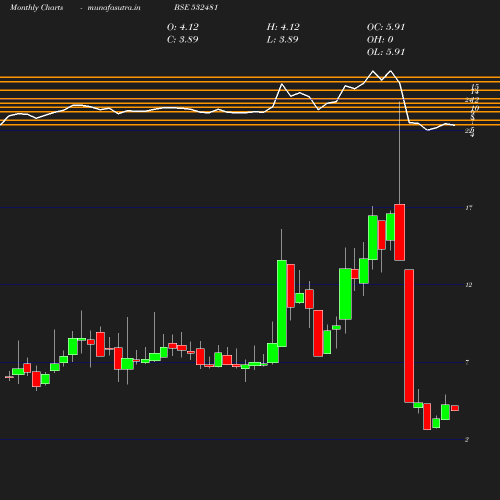
Task: Click the high value 'H: 4.12'
Action: 283,27
